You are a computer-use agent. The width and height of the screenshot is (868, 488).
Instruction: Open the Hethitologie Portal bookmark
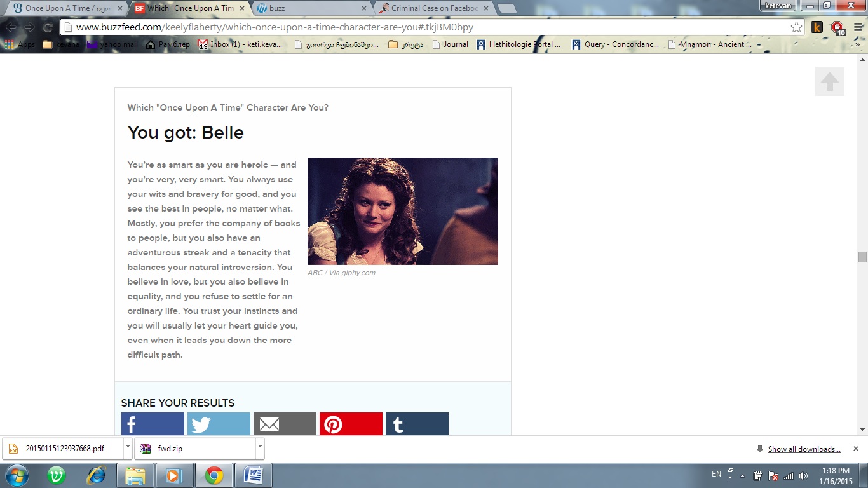click(x=519, y=44)
